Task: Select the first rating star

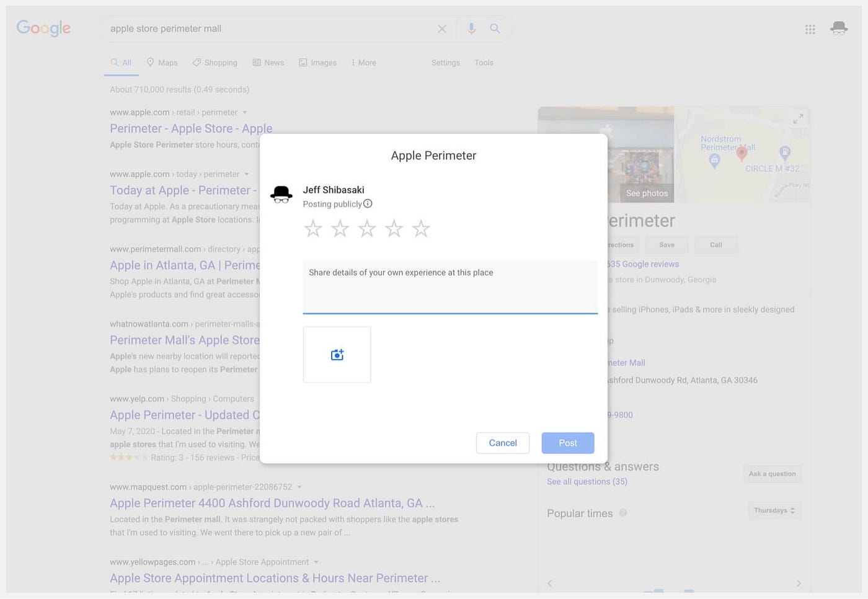Action: point(313,229)
